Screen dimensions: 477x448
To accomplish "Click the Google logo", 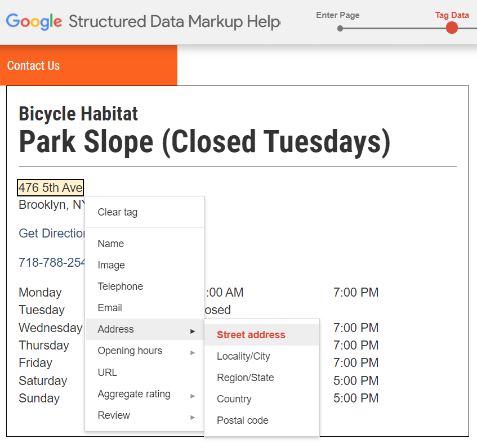I will click(34, 21).
